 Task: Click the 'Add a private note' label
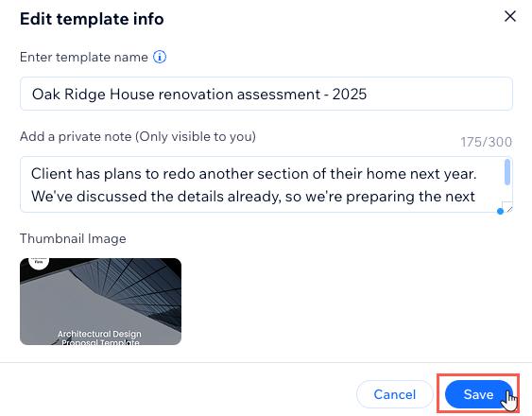coord(138,136)
